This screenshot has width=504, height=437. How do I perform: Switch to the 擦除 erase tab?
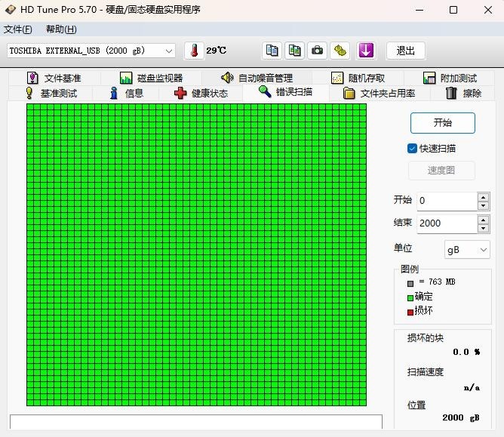tap(463, 93)
